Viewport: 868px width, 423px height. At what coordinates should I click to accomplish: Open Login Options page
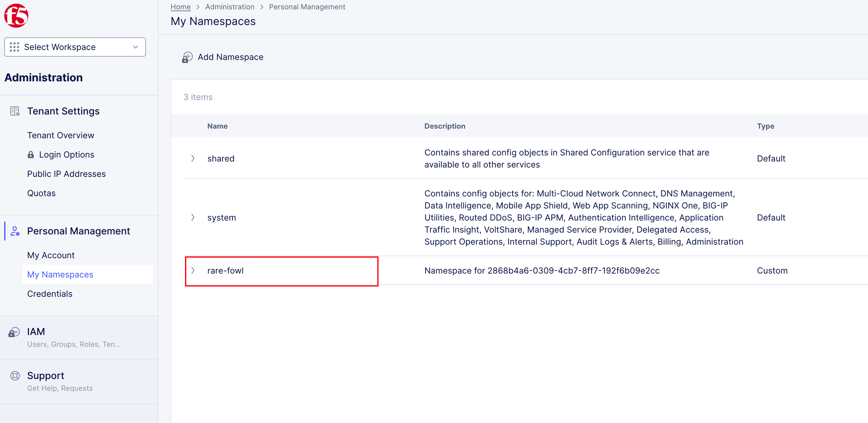pyautogui.click(x=67, y=155)
